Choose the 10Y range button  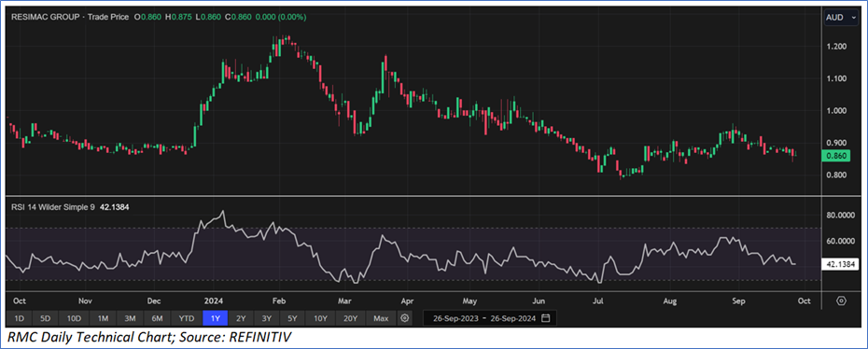[x=320, y=318]
